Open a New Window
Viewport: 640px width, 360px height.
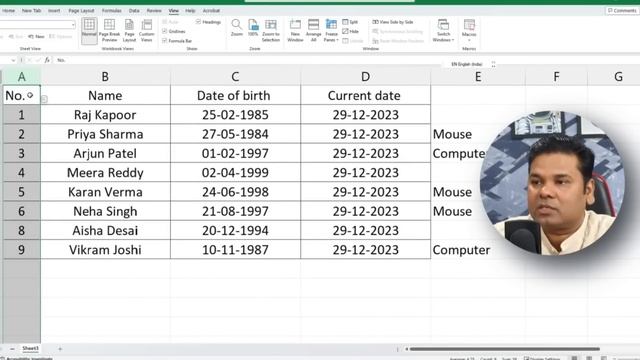pyautogui.click(x=295, y=31)
